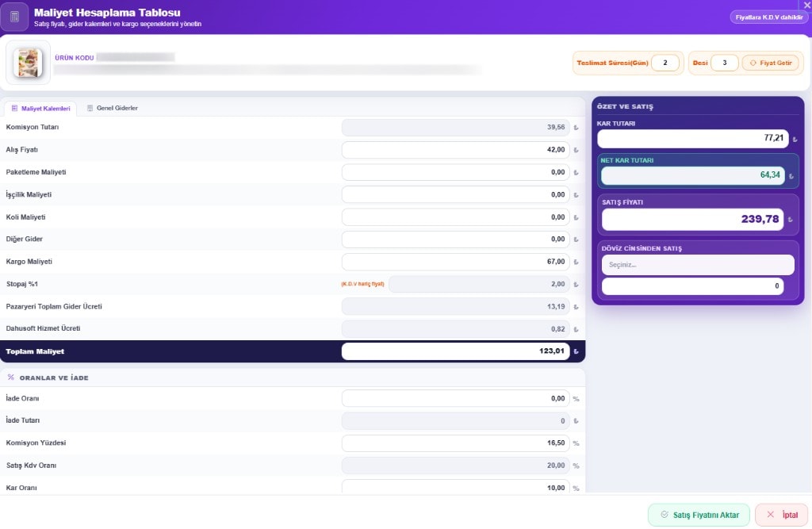This screenshot has height=529, width=812.
Task: Close the Maliyet Hesaplama Tablosu dialog
Action: click(x=806, y=5)
